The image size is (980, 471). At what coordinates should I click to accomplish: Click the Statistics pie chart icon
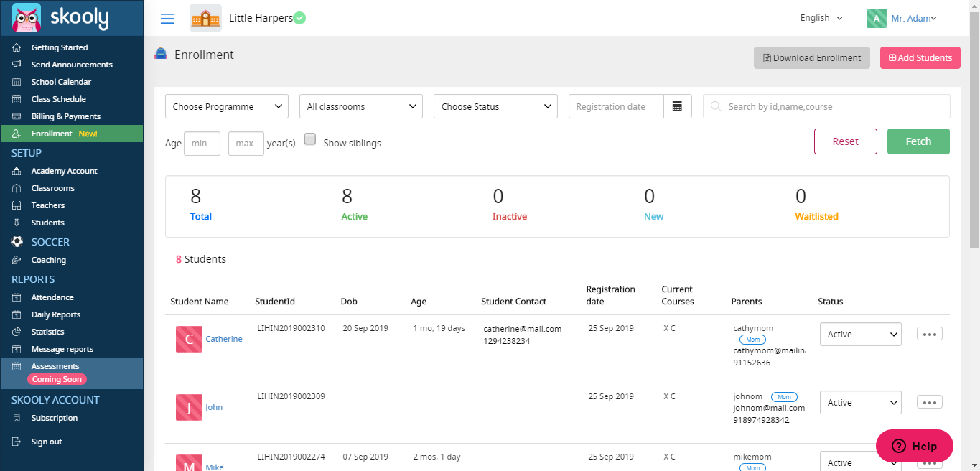[x=17, y=332]
